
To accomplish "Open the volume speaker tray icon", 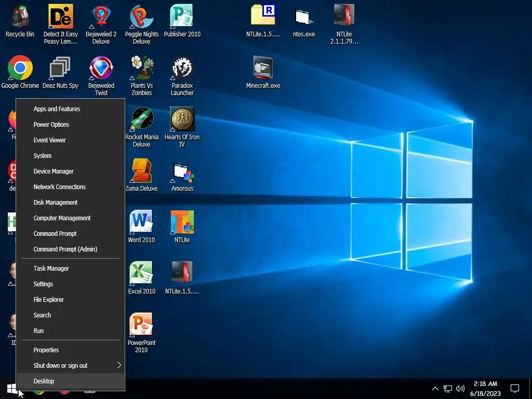I will (460, 389).
